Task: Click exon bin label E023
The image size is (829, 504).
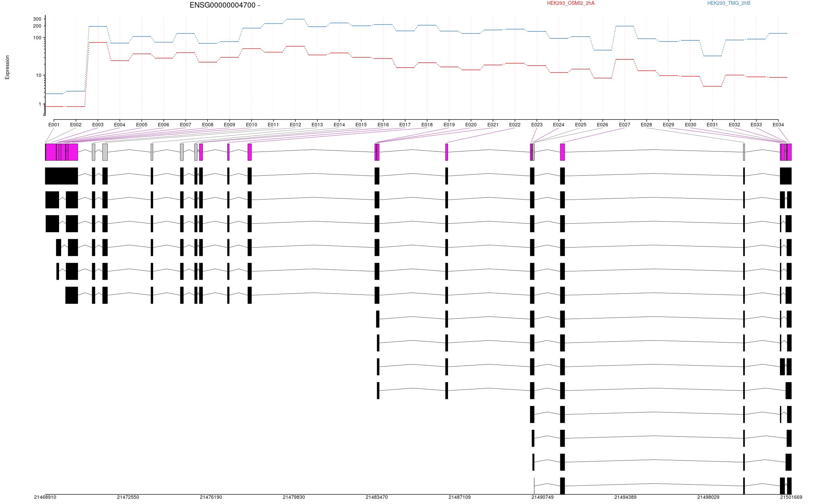Action: coord(537,125)
